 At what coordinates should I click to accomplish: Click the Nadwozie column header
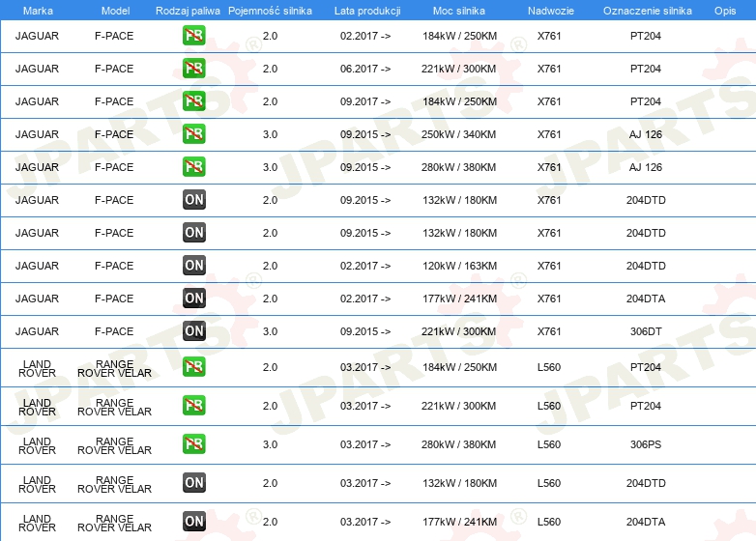(x=551, y=11)
